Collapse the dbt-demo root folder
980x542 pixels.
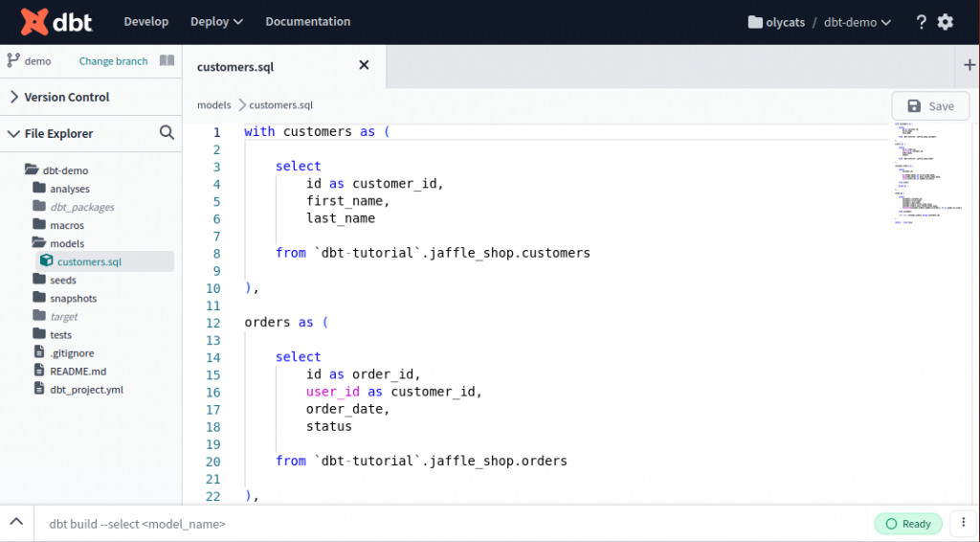pyautogui.click(x=65, y=170)
